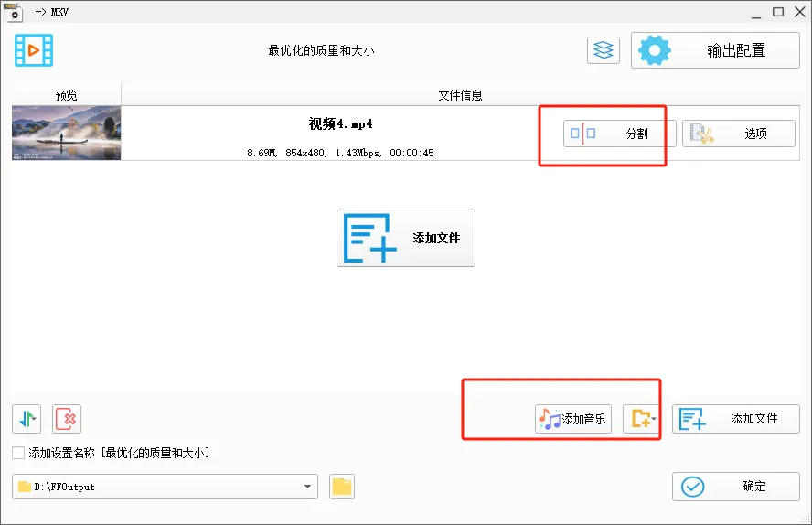Open the stacked layers preset icon
Image resolution: width=812 pixels, height=525 pixels.
click(x=604, y=50)
